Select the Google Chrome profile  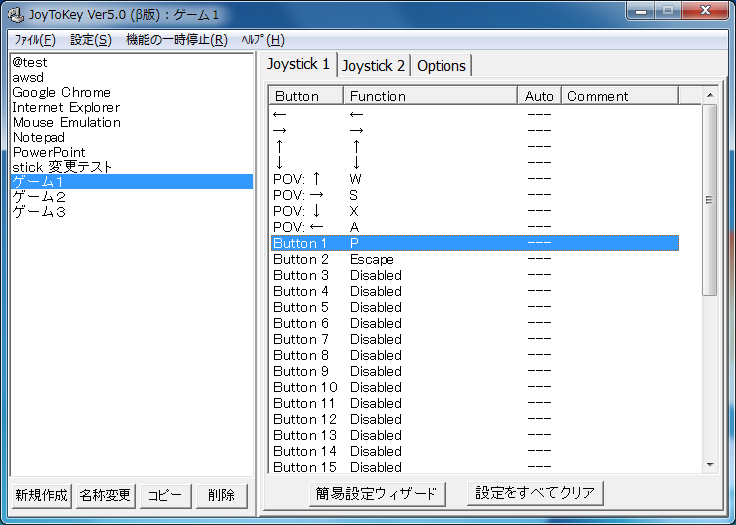[x=61, y=92]
